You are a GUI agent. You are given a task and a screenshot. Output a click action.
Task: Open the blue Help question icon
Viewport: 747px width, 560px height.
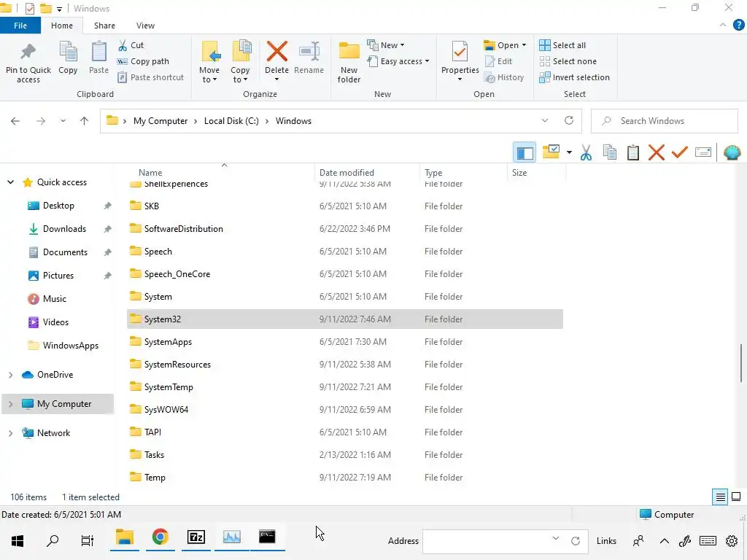(738, 26)
